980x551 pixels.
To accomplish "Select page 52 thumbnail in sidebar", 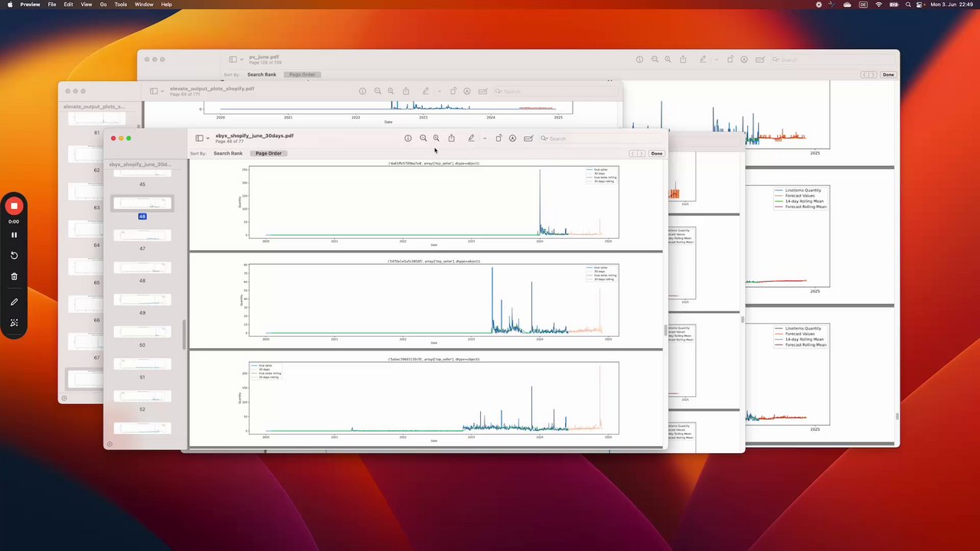I will 142,396.
